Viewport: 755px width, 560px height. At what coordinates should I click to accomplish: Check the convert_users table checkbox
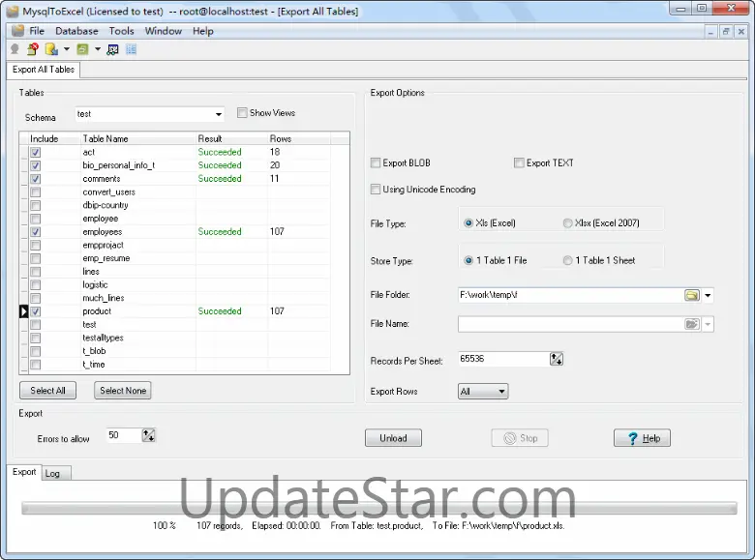36,192
